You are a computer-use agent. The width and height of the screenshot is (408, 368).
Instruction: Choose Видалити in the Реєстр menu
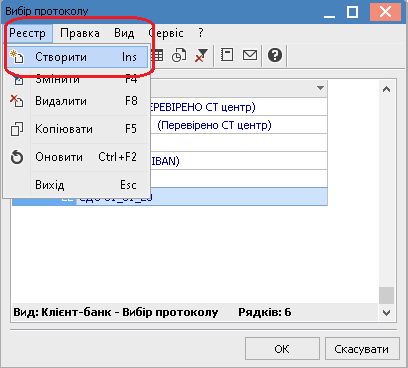pos(77,101)
